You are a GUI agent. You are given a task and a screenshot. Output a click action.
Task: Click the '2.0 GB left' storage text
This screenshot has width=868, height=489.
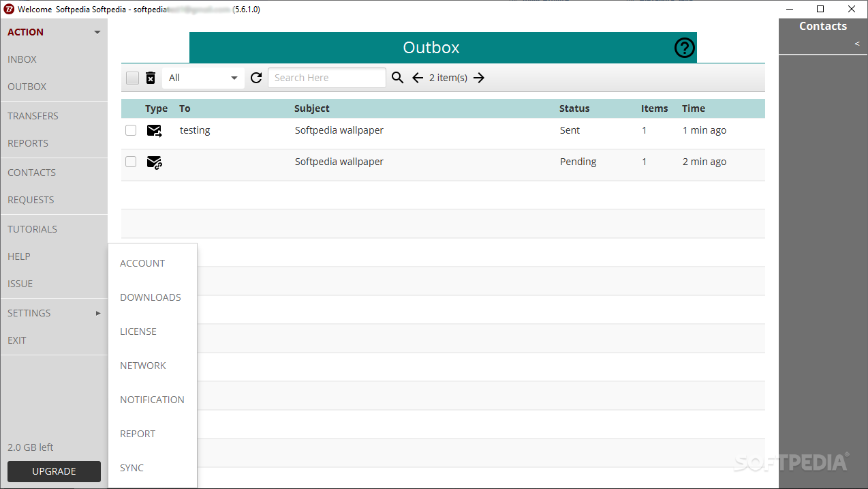click(x=31, y=447)
